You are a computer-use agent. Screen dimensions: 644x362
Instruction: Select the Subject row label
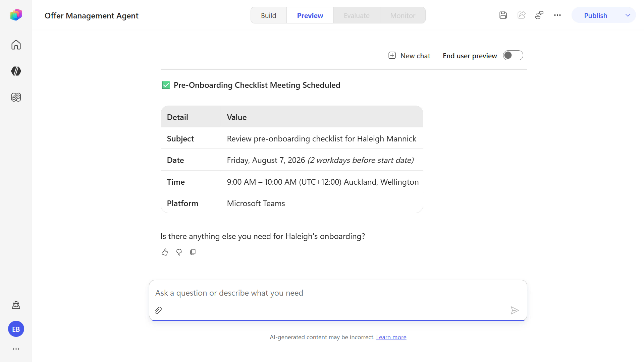(x=191, y=138)
